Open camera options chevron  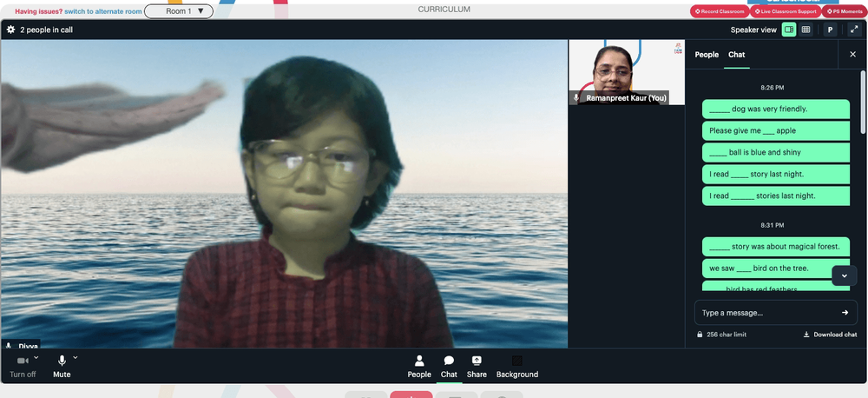36,357
